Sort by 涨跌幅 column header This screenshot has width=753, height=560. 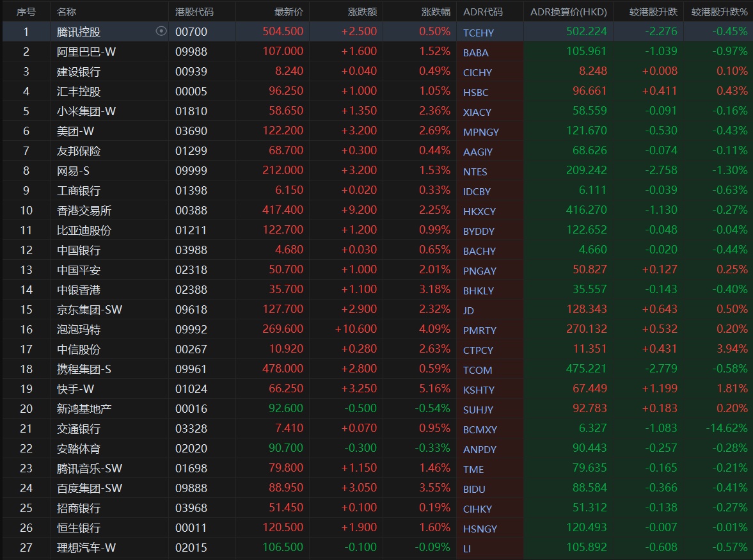coord(436,12)
